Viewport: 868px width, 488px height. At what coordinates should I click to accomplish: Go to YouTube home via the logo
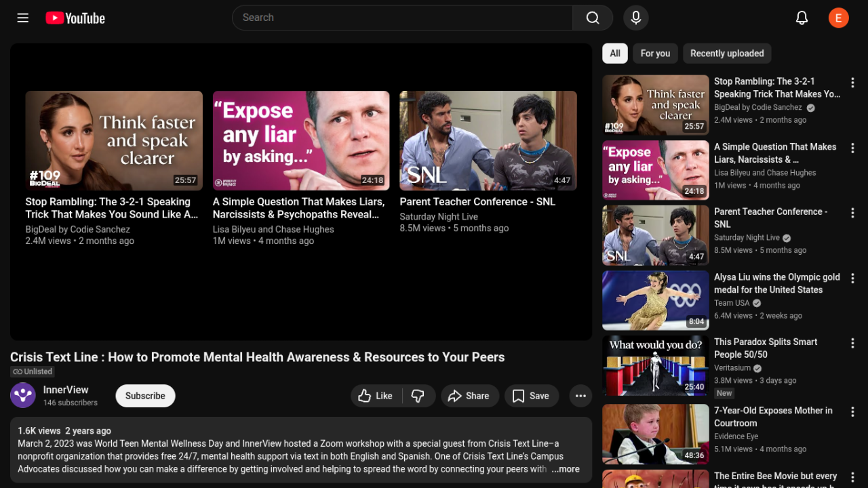click(75, 18)
